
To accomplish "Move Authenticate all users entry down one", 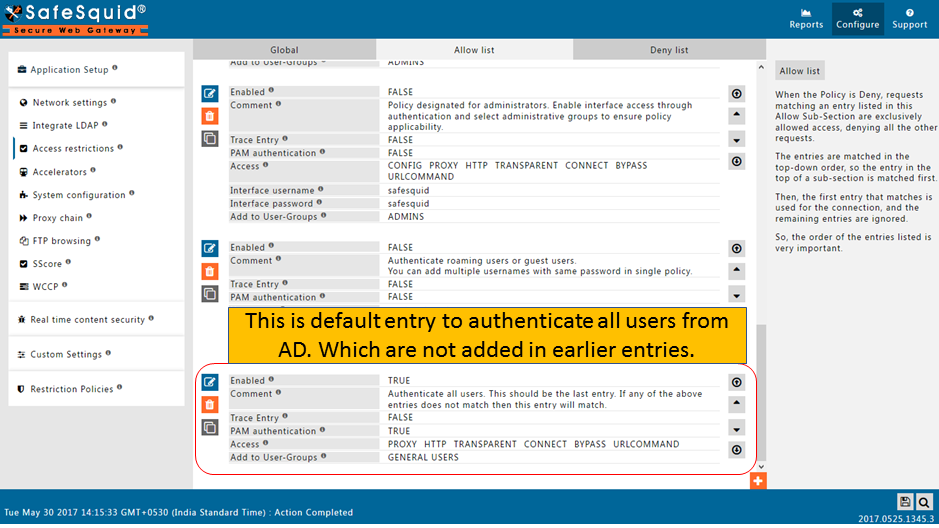I will coord(737,429).
